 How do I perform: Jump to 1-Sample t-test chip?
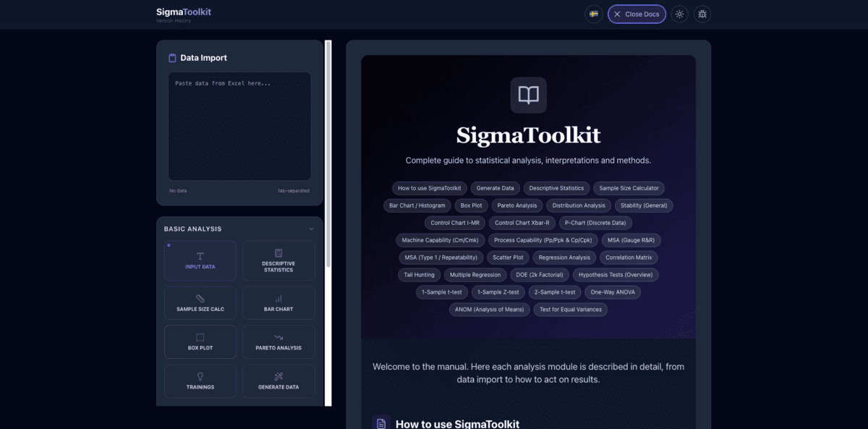click(x=442, y=292)
